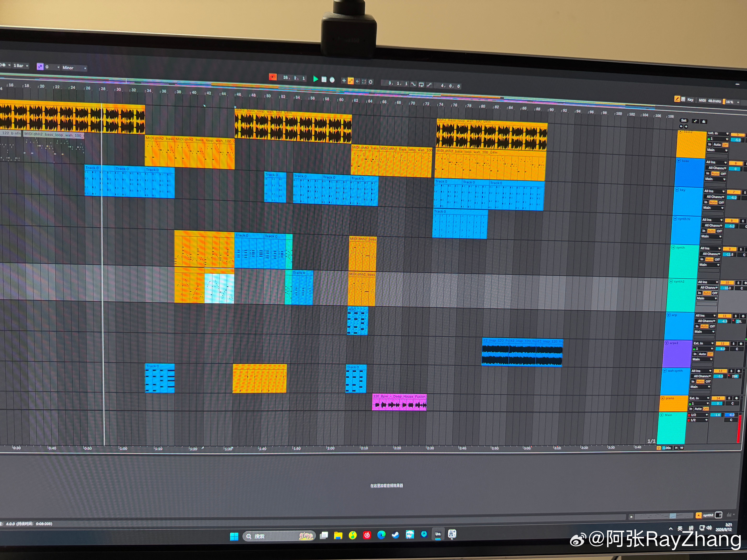Set the bass track monitor to Auto

coord(715,173)
